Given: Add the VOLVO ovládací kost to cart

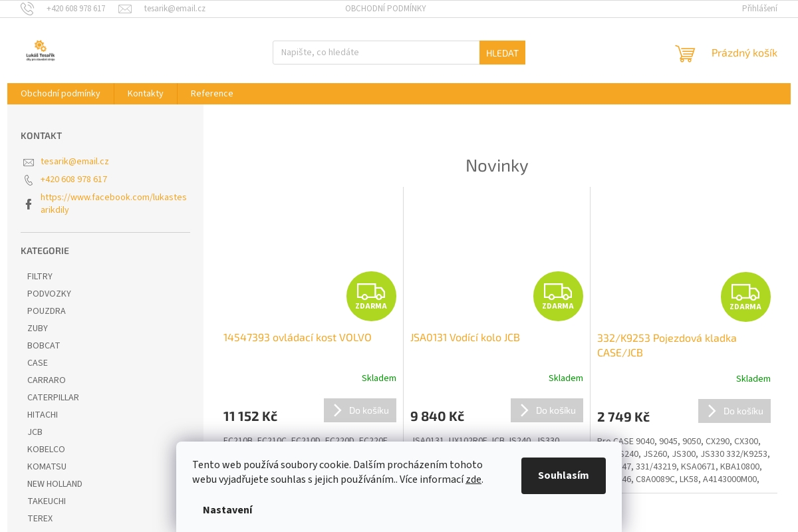Looking at the screenshot, I should click(360, 410).
